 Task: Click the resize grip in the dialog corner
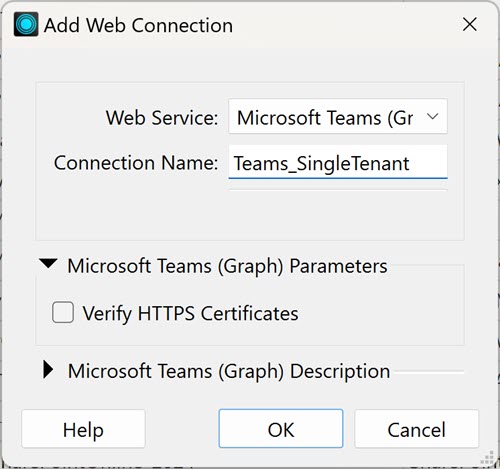[x=487, y=457]
